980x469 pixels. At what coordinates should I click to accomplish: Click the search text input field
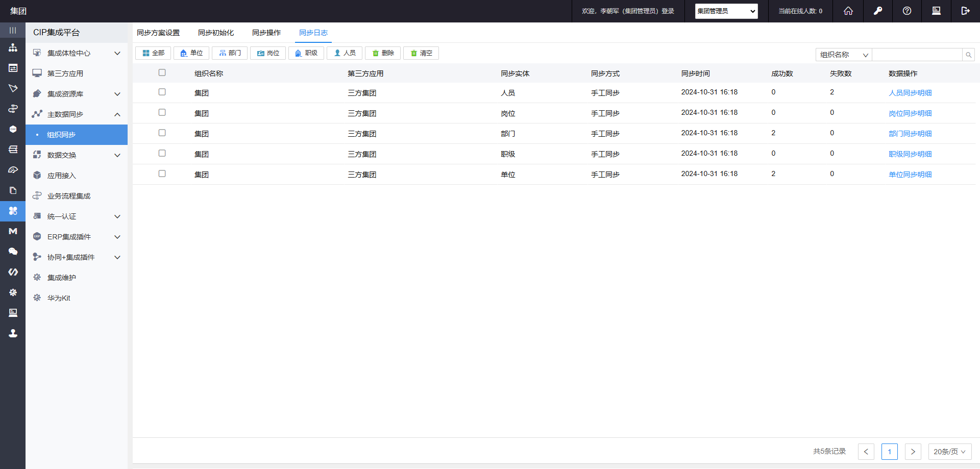917,55
